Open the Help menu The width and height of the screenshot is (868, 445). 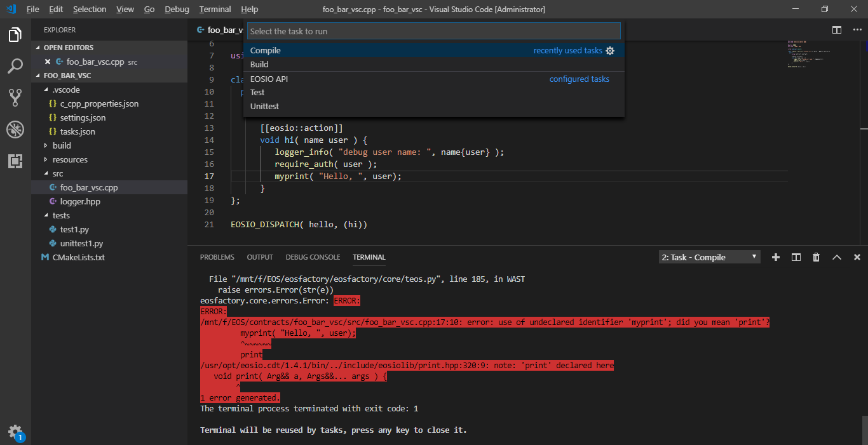(250, 10)
